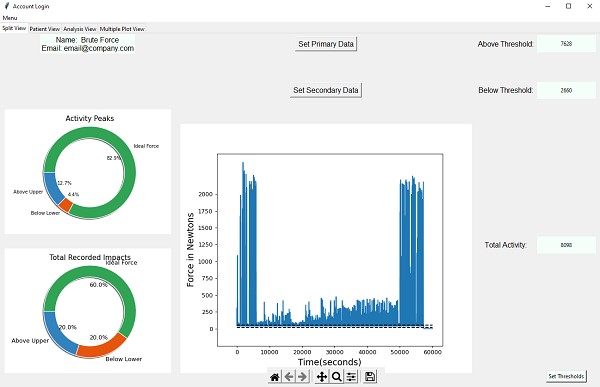
Task: Activate the Pan axes tool
Action: tap(322, 377)
